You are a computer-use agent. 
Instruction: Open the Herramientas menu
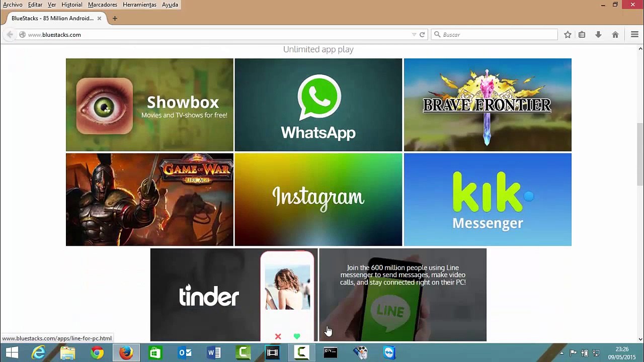pyautogui.click(x=139, y=5)
